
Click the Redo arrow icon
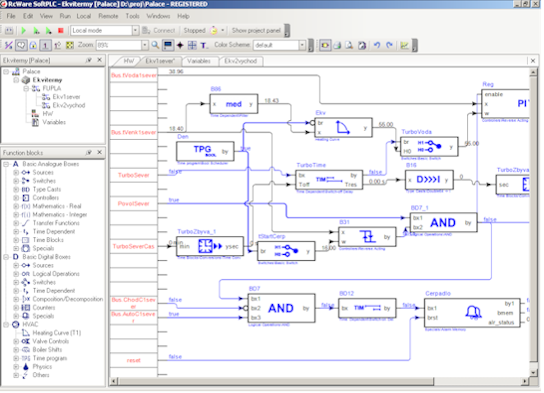[x=389, y=45]
